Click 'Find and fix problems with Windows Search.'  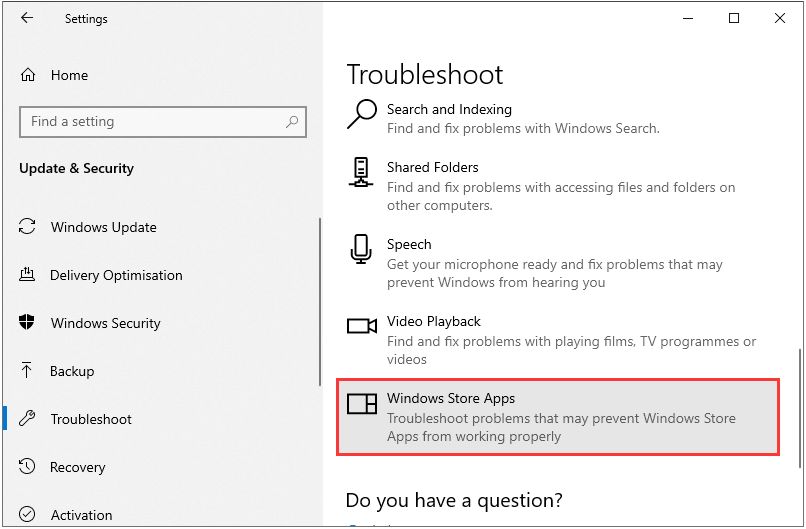[523, 128]
